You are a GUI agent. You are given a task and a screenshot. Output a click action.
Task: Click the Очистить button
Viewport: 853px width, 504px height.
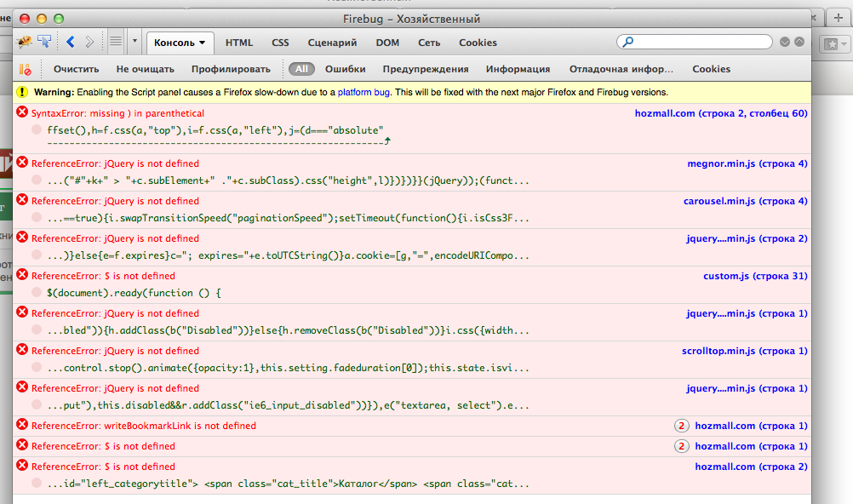pyautogui.click(x=76, y=69)
